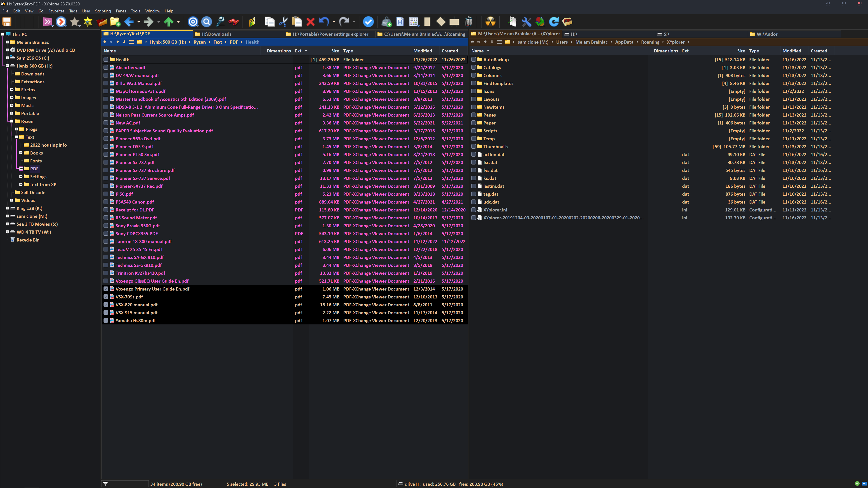Expand Sam 256 OS (C:) drive node
The width and height of the screenshot is (868, 488).
[7, 58]
